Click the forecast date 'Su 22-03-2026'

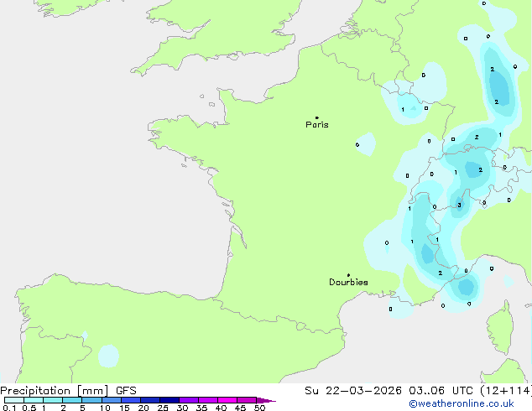click(x=353, y=391)
